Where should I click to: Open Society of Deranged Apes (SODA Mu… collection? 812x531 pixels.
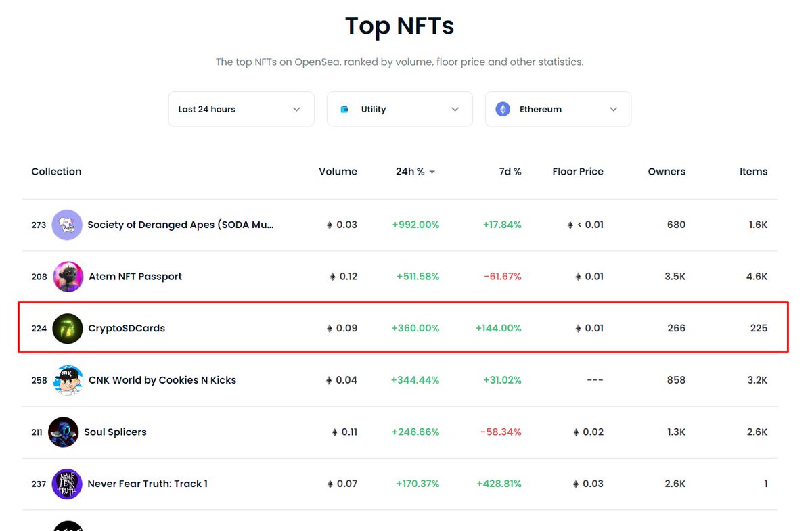(x=181, y=225)
